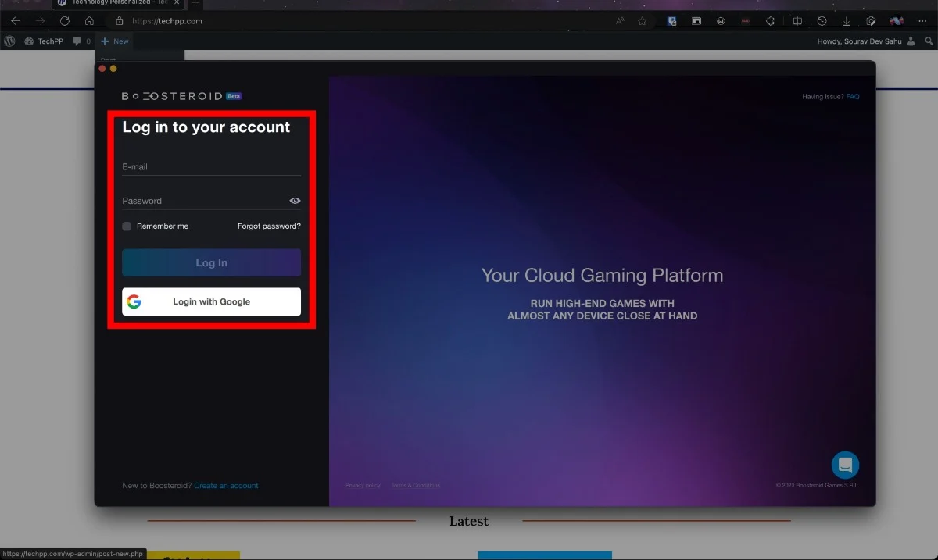Select Login with Google button
Viewport: 938px width, 560px height.
pos(211,301)
